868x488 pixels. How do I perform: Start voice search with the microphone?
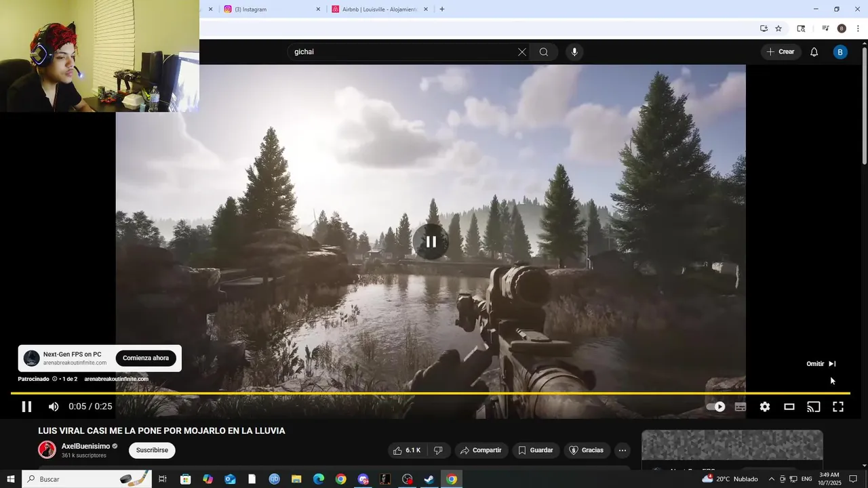(574, 52)
